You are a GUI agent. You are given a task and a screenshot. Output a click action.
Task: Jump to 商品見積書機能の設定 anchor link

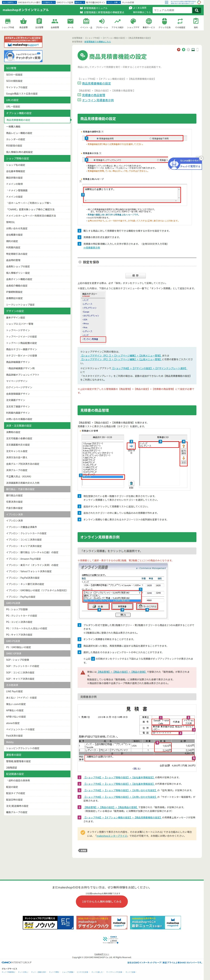[x=96, y=83]
